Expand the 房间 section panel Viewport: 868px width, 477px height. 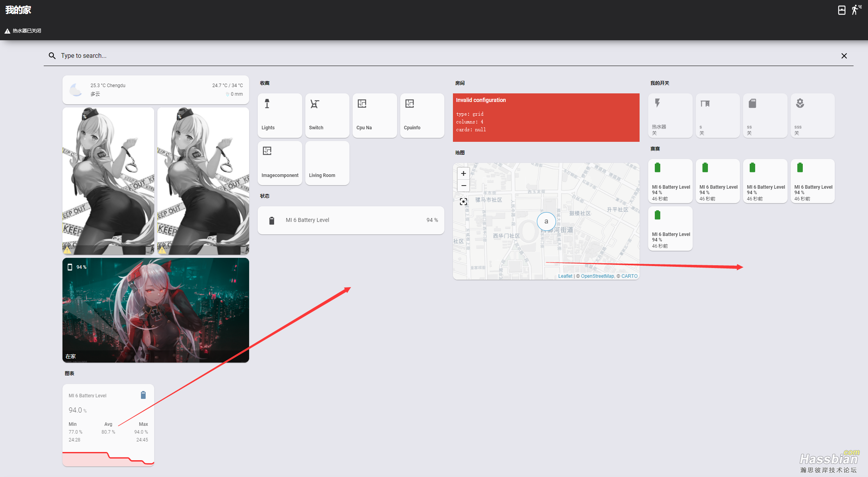pos(460,83)
